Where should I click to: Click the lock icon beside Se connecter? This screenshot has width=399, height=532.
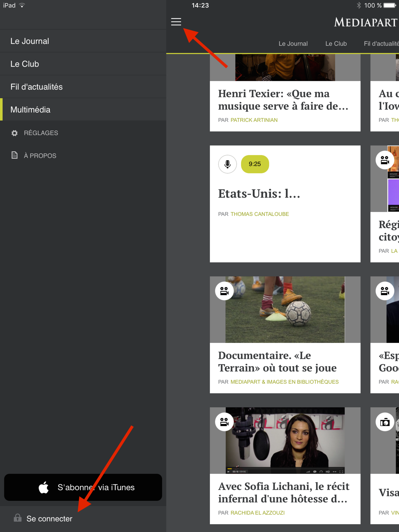point(18,518)
